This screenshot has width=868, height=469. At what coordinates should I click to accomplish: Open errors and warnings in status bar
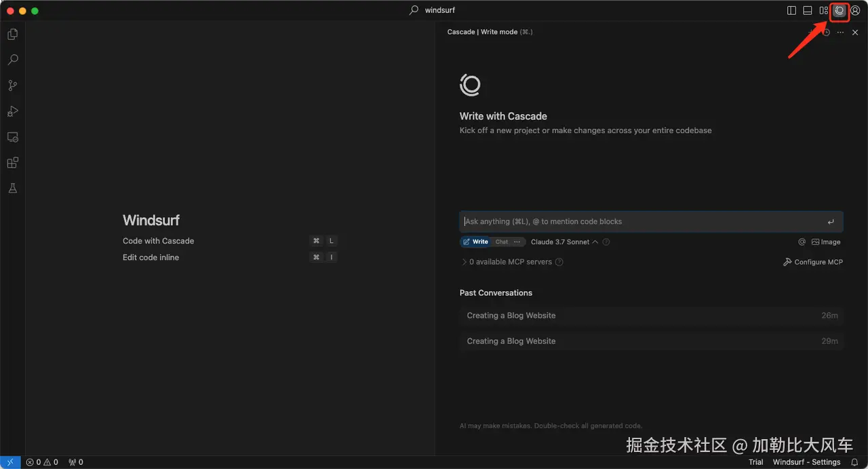pyautogui.click(x=42, y=462)
